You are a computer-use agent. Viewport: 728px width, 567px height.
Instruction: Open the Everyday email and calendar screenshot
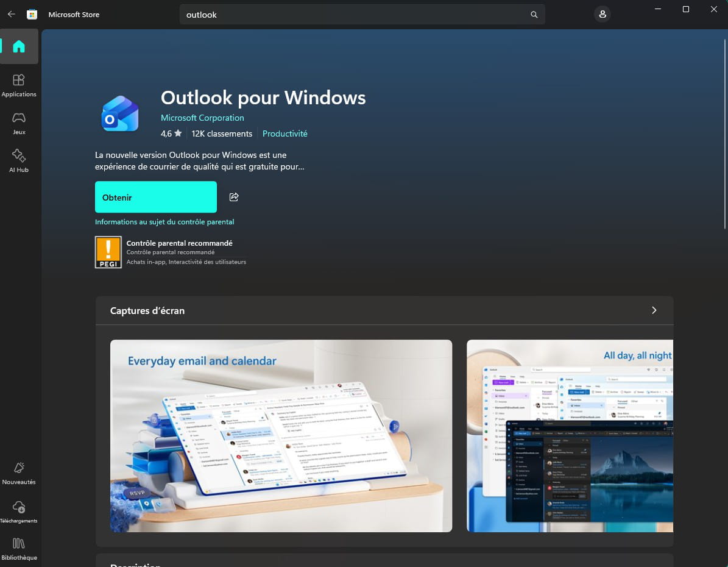tap(281, 436)
